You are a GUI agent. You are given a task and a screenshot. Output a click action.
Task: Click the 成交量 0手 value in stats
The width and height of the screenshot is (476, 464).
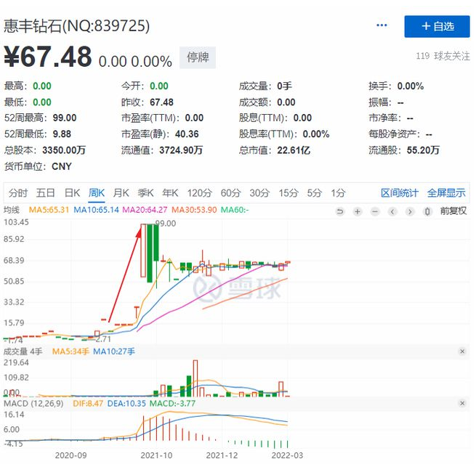[x=284, y=86]
